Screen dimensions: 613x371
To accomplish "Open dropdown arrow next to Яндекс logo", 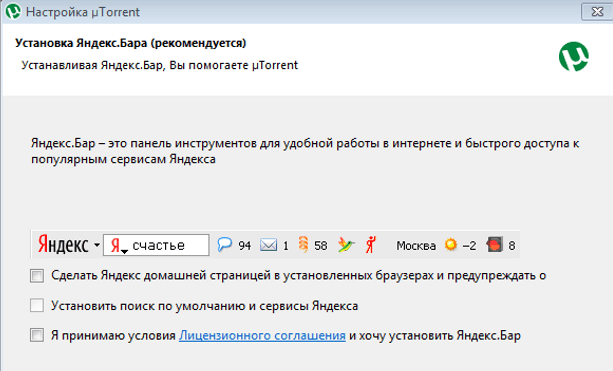I will point(97,246).
